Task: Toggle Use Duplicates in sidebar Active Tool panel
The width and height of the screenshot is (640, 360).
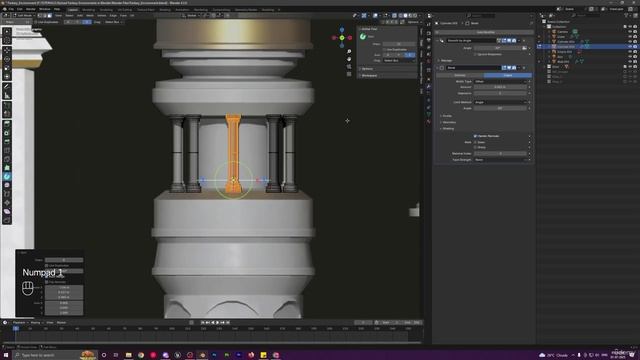Action: point(384,49)
